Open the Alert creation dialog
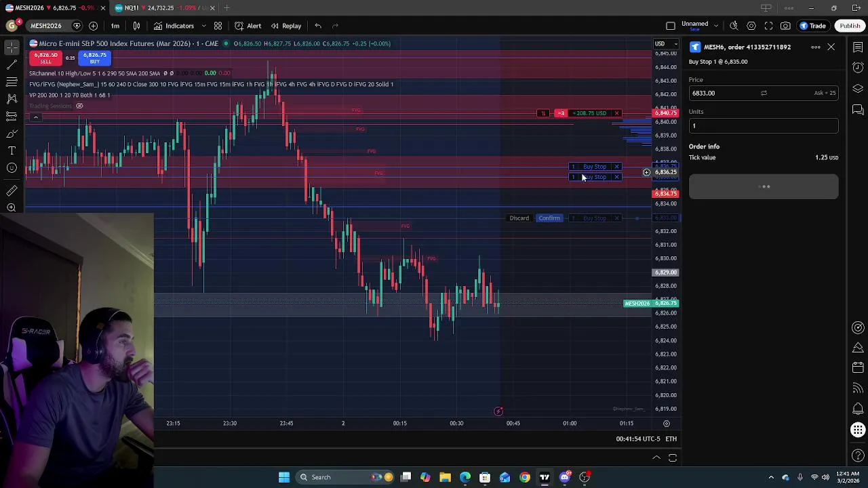 pyautogui.click(x=248, y=26)
